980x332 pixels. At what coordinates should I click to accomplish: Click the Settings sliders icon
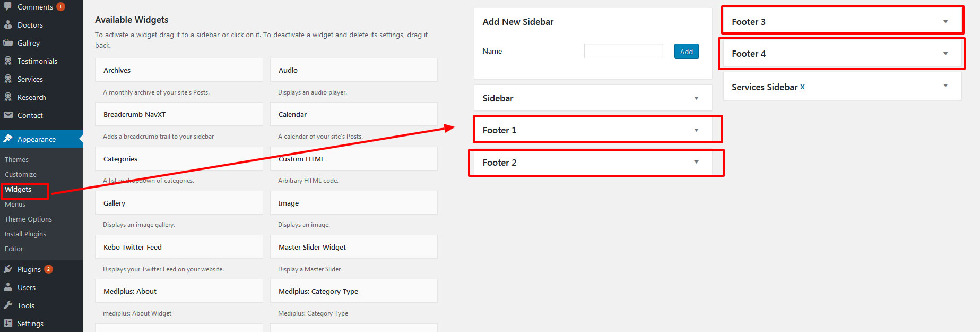point(8,323)
